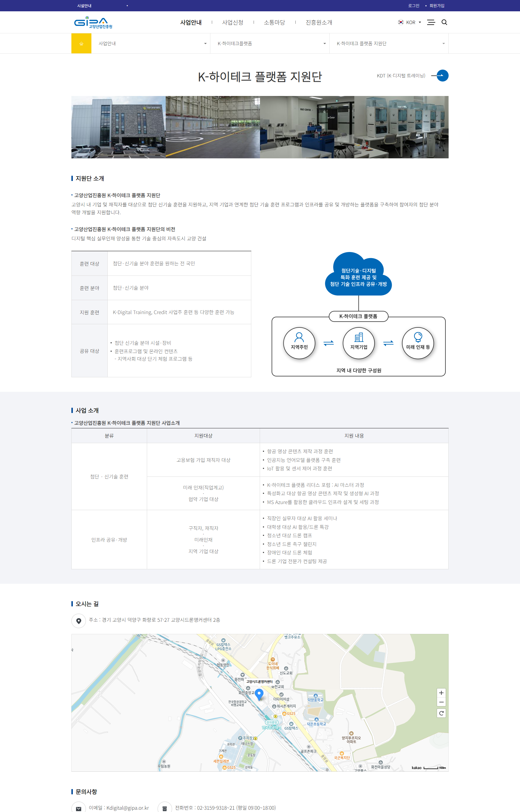Click the 고용보험 가입 재직자 대상 cell
This screenshot has width=520, height=812.
point(203,460)
